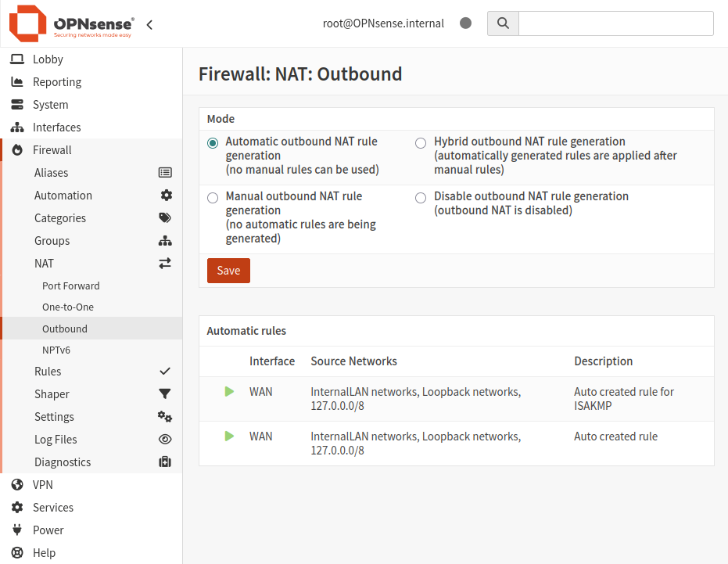Click the search magnifier icon
728x564 pixels.
click(503, 23)
